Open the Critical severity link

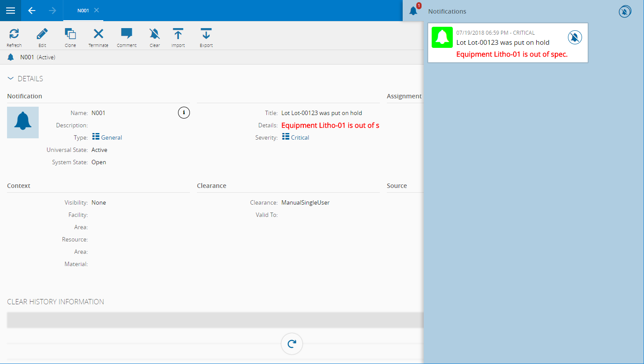tap(300, 137)
